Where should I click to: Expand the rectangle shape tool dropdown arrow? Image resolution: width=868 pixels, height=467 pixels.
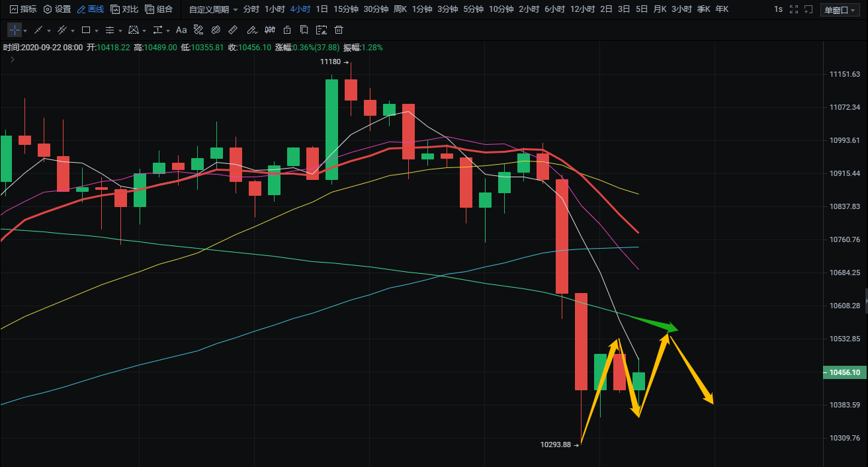click(97, 31)
